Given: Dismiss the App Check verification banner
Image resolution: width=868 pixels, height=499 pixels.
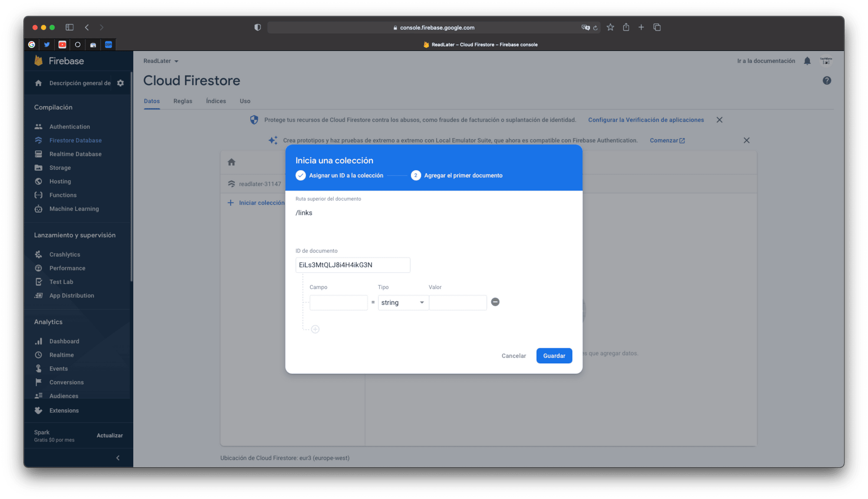Looking at the screenshot, I should (x=720, y=120).
